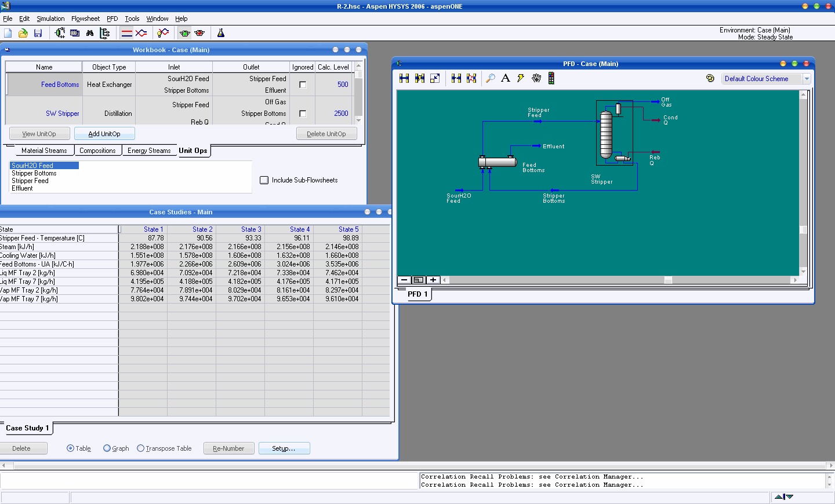Image resolution: width=835 pixels, height=504 pixels.
Task: Click the Re-Number button
Action: click(228, 448)
